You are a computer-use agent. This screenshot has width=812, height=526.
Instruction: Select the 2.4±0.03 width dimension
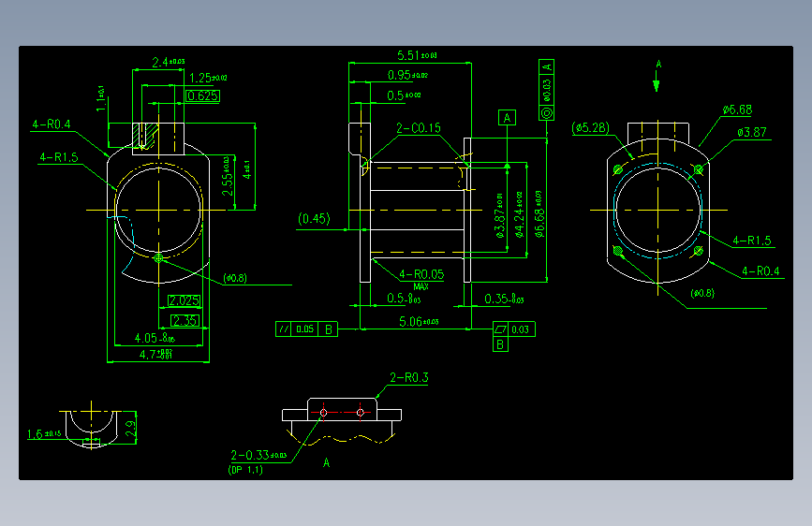[x=169, y=63]
